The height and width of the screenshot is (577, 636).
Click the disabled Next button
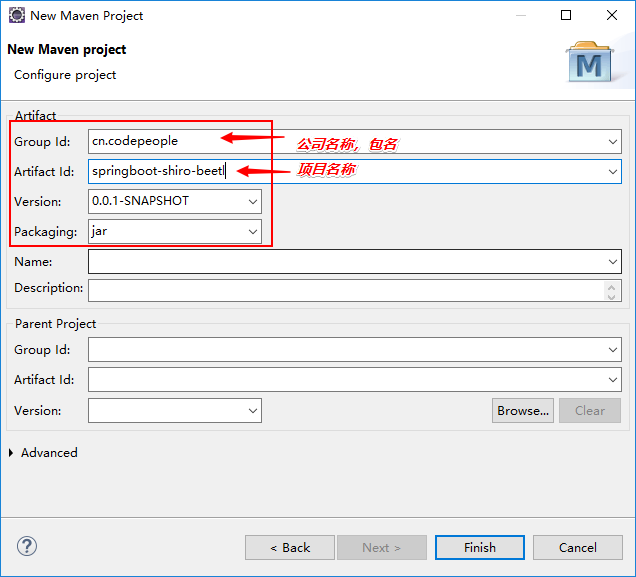382,547
